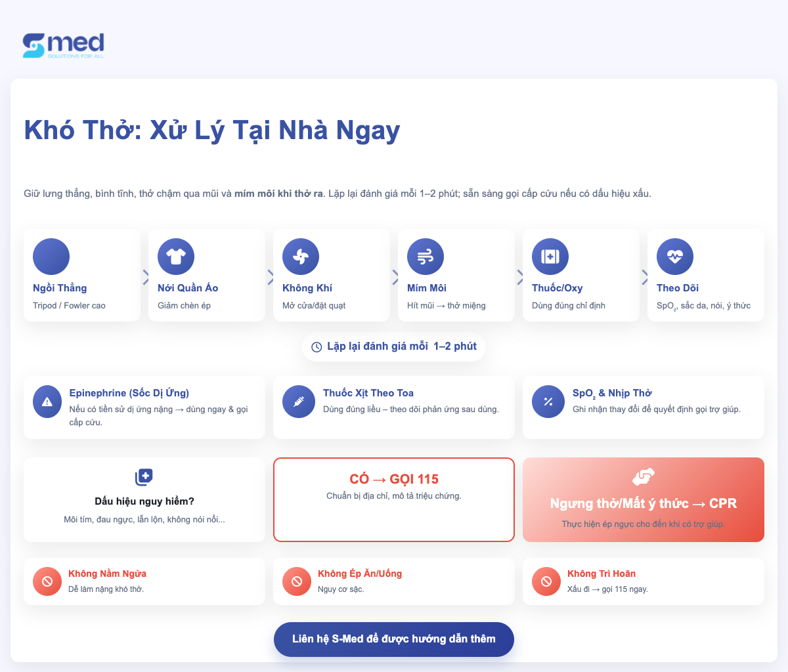
Task: Click the Lặp lại đánh giá clock pill
Action: (x=394, y=346)
